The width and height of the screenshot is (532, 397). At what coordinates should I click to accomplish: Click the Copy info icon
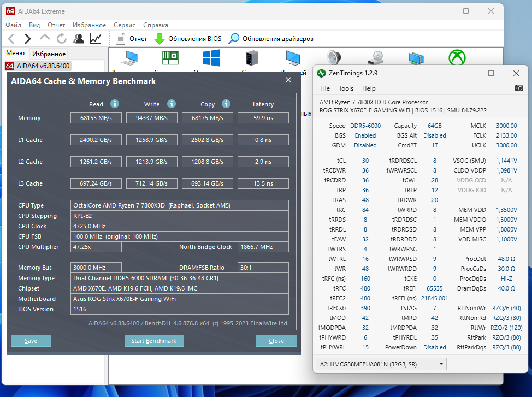pos(226,104)
